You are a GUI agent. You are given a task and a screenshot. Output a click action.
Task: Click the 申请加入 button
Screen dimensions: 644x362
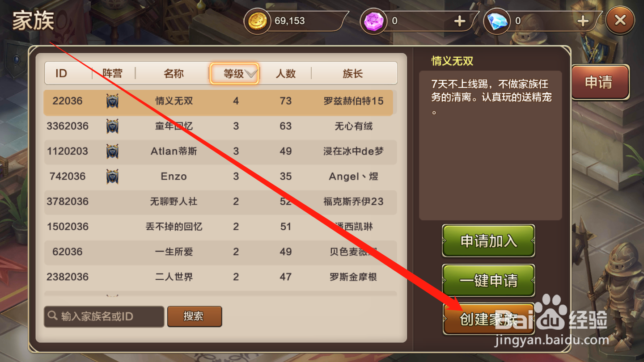click(488, 241)
